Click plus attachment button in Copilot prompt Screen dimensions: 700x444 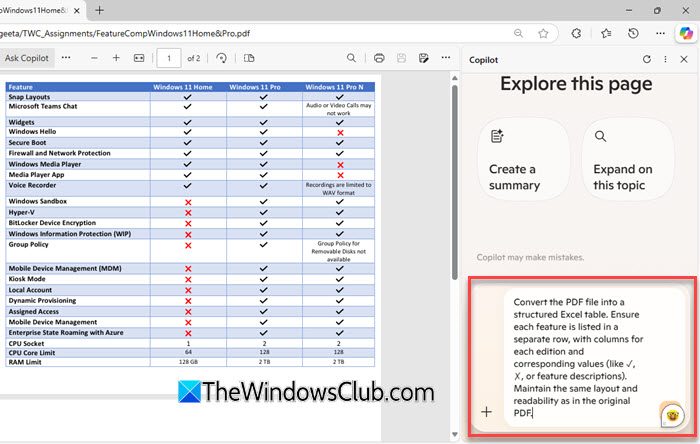[487, 412]
